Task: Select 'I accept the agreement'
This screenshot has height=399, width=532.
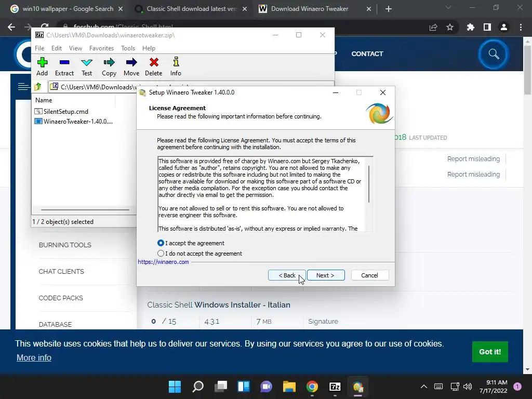Action: pos(191,243)
